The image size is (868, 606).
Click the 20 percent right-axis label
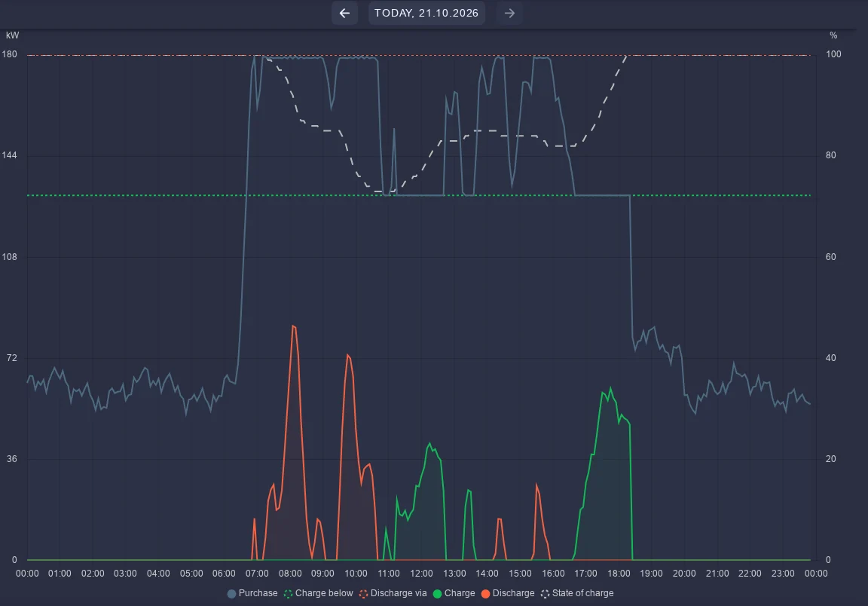tap(831, 459)
